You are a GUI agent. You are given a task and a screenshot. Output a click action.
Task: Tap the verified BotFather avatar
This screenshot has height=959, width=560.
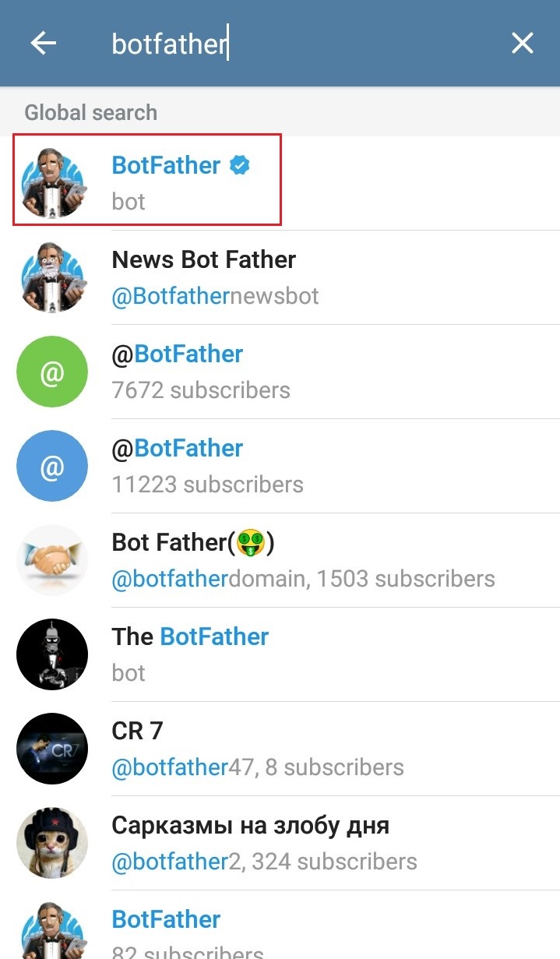click(x=52, y=182)
